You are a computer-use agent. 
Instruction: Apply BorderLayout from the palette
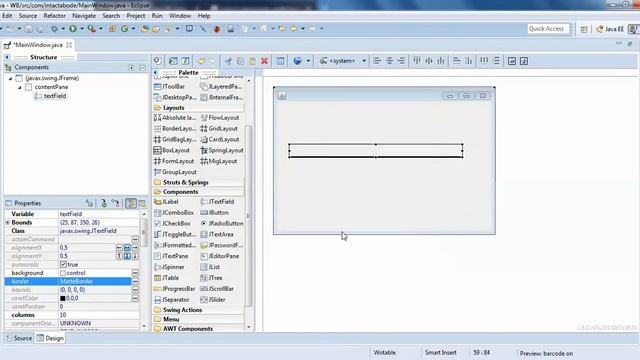pyautogui.click(x=175, y=129)
